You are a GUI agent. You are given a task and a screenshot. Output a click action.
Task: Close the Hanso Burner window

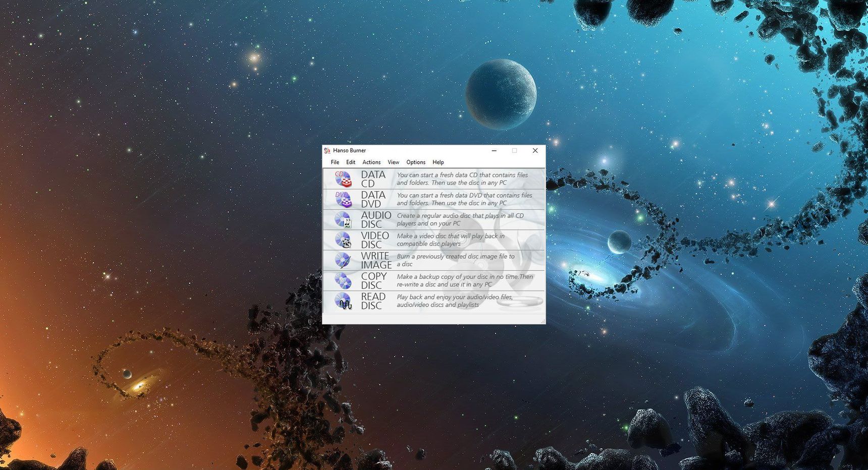(x=535, y=150)
